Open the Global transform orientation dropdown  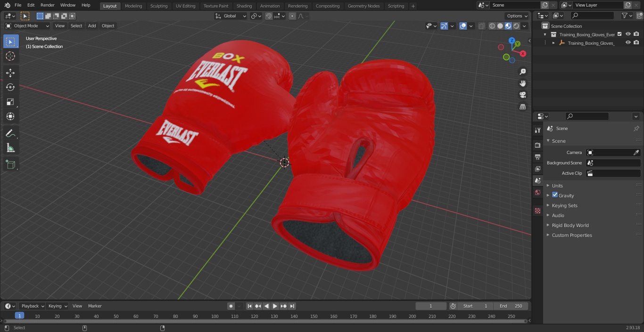(231, 16)
